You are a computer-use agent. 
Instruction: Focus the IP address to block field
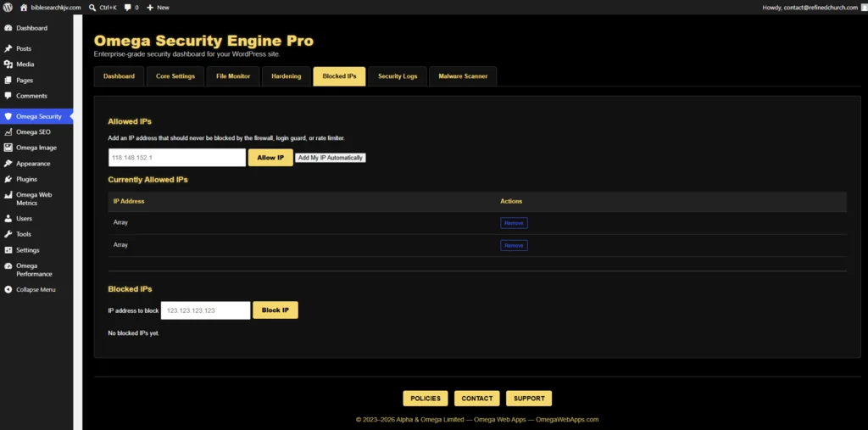(205, 310)
